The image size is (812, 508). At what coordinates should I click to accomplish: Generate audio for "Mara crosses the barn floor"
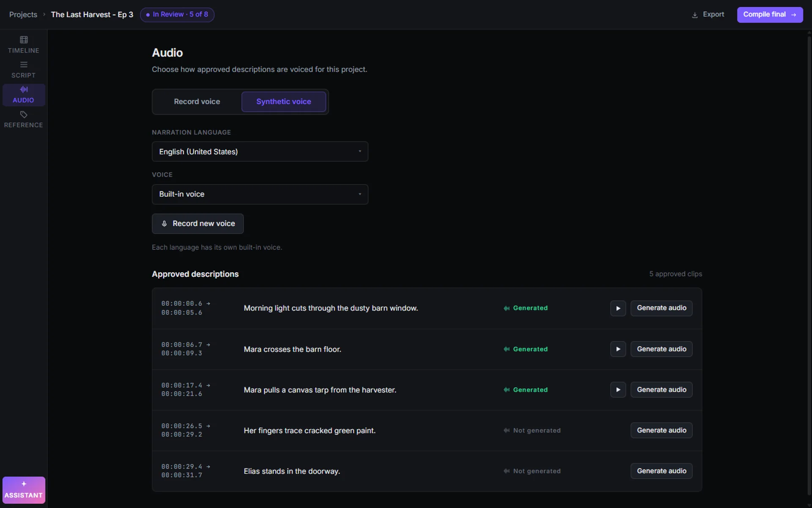tap(661, 349)
